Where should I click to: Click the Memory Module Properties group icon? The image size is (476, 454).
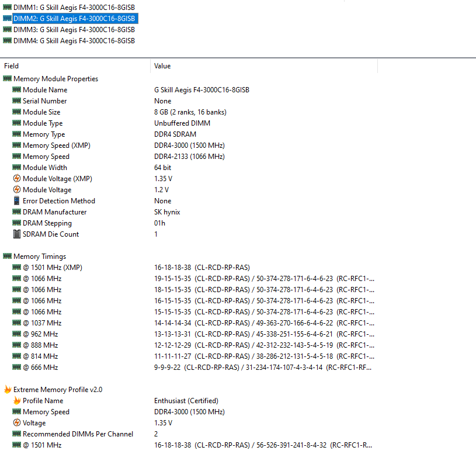click(7, 78)
